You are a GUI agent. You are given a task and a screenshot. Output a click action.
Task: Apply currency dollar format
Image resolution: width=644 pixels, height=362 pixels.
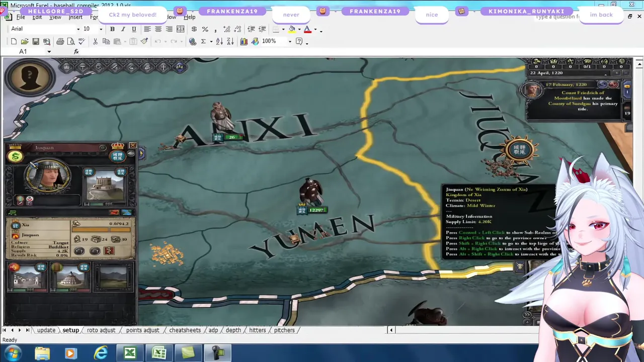click(x=194, y=29)
